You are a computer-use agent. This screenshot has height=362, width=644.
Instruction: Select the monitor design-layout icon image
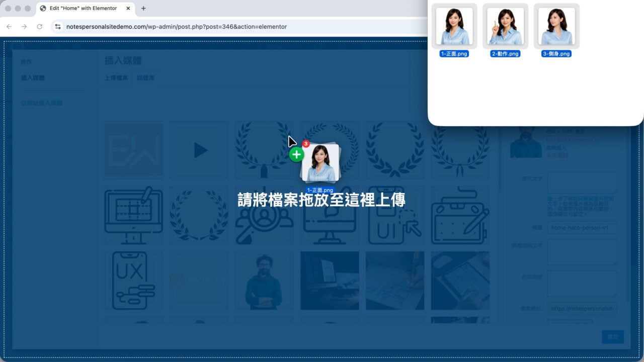click(133, 215)
